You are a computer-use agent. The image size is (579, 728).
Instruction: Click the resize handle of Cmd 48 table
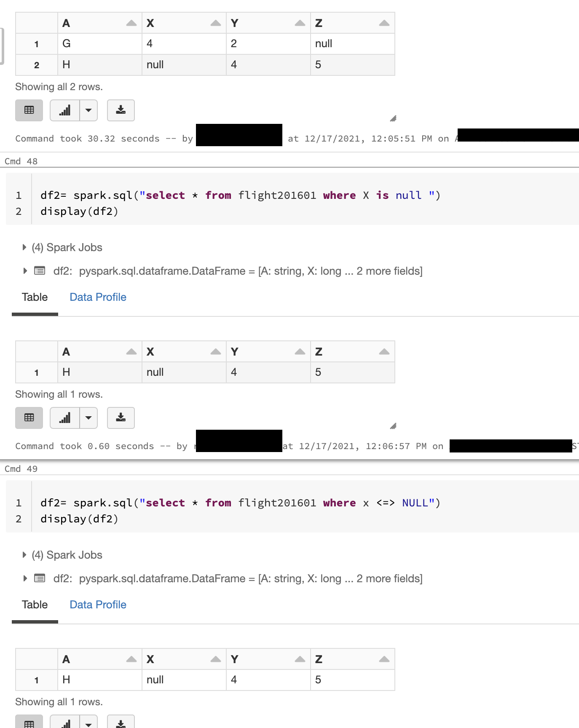[393, 426]
